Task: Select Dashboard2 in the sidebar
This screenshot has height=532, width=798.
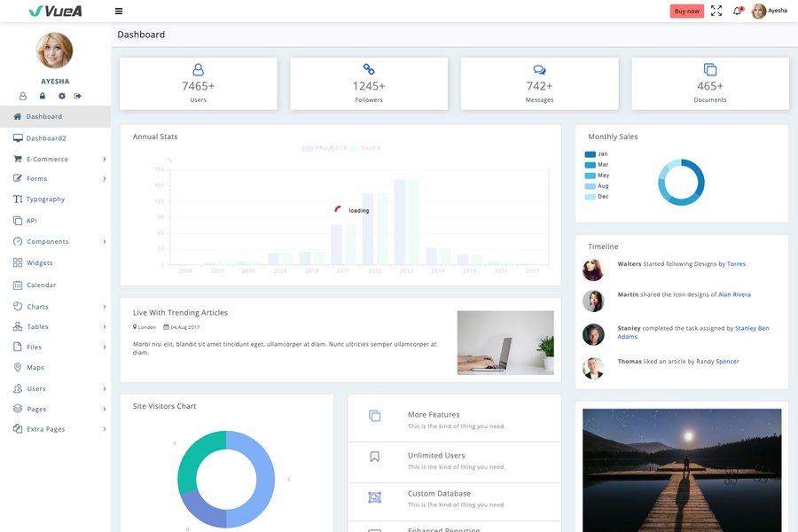Action: click(x=44, y=137)
